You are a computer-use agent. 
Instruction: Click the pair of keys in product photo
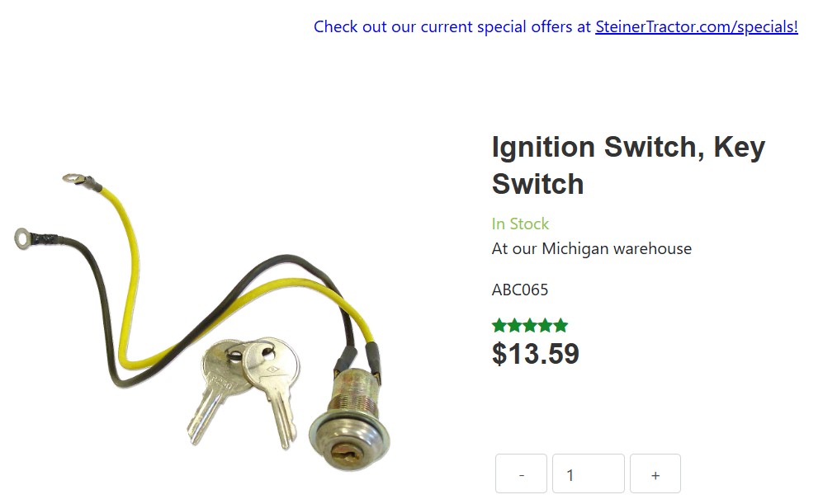coord(244,392)
